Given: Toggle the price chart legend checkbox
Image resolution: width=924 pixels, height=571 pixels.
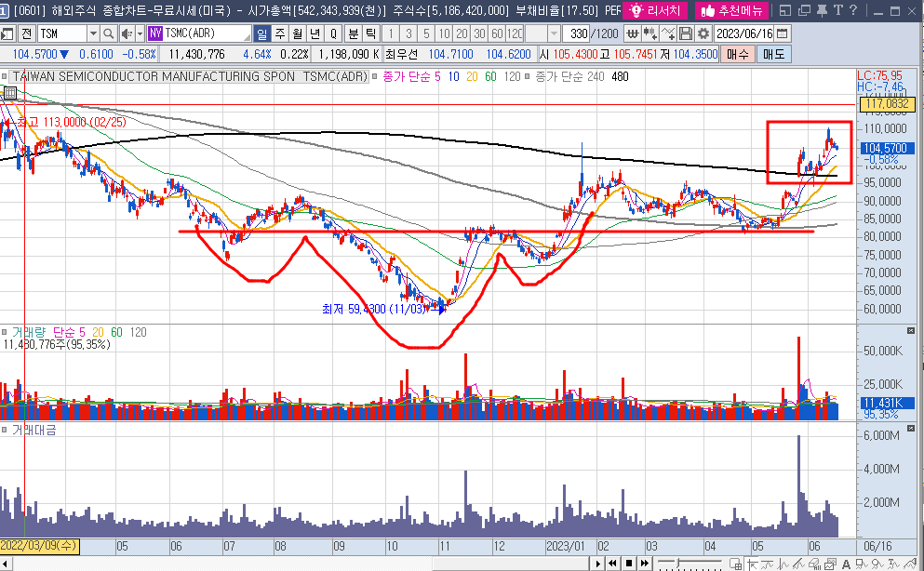Looking at the screenshot, I should 4,76.
